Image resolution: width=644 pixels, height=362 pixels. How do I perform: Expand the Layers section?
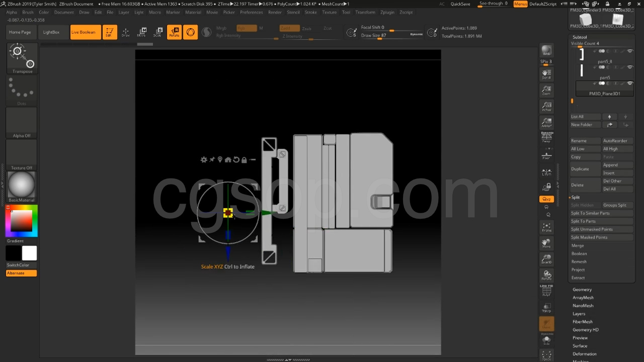(579, 314)
